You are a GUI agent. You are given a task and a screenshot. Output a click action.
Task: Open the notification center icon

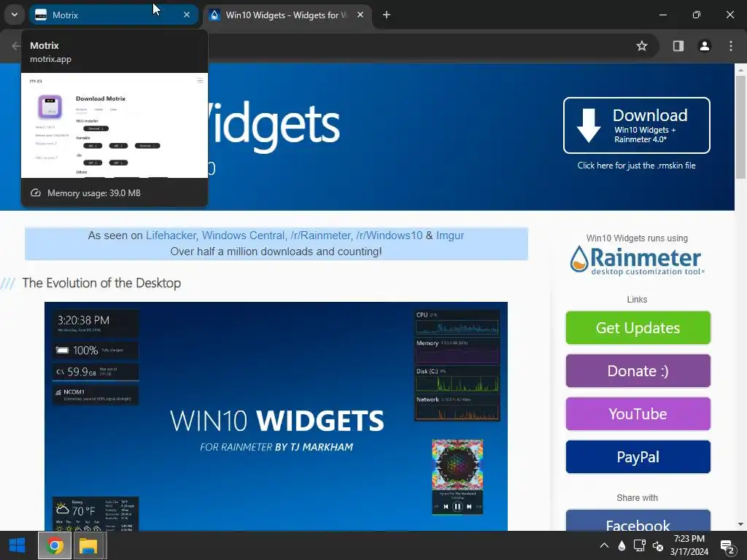tap(727, 547)
